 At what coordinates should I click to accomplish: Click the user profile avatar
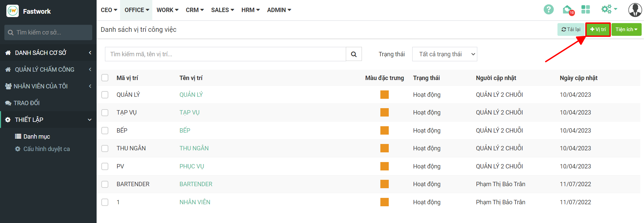click(x=635, y=10)
